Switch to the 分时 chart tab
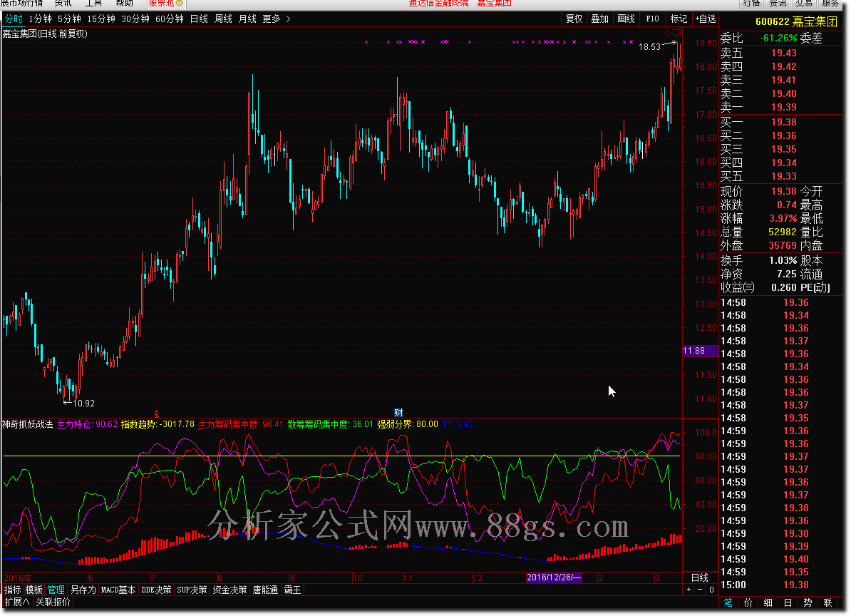The width and height of the screenshot is (851, 616). (x=13, y=19)
